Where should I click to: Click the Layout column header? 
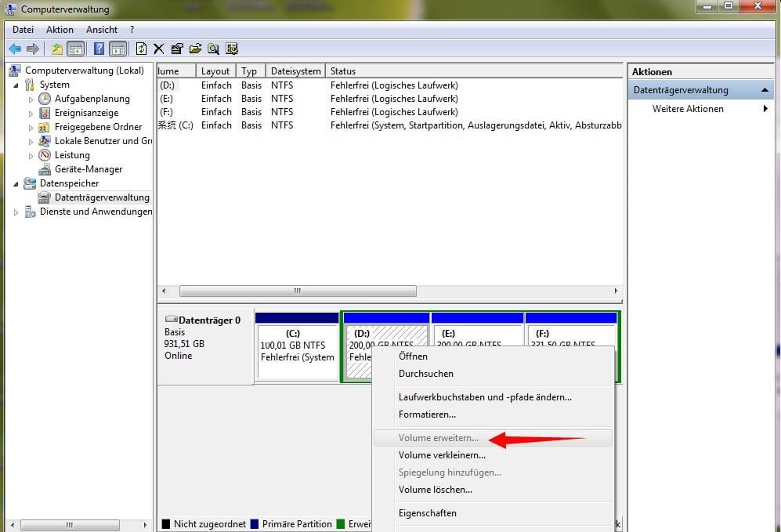tap(215, 71)
